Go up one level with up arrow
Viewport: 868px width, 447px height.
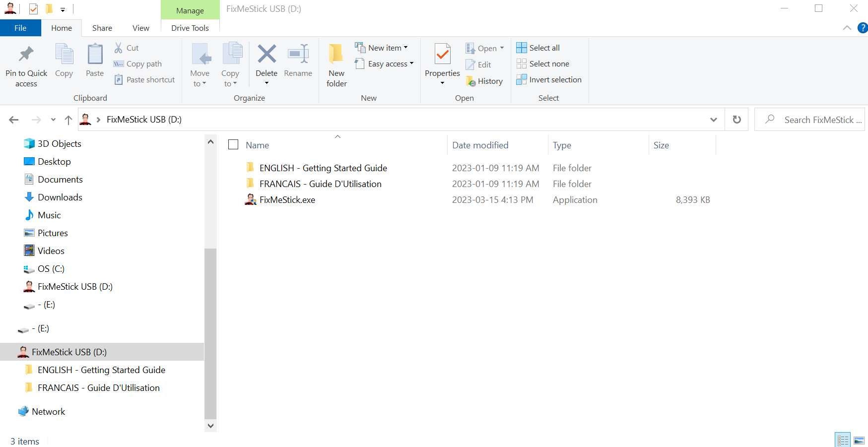[x=68, y=120]
